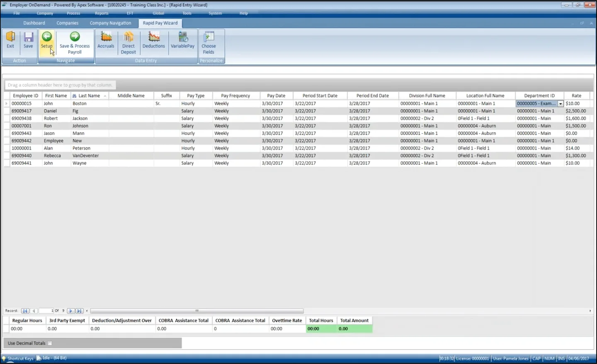
Task: Open the Department ID dropdown for John Boston
Action: point(561,103)
